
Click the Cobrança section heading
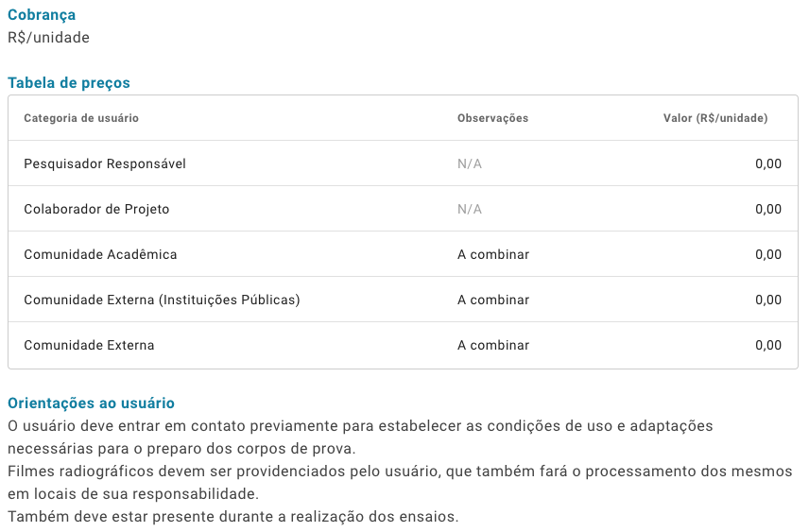coord(42,15)
